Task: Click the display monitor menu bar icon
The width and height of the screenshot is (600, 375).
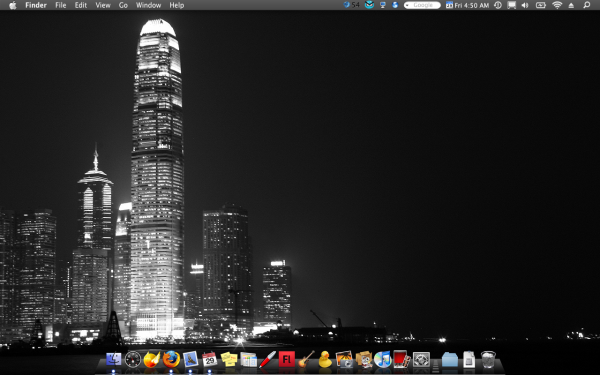Action: click(383, 5)
